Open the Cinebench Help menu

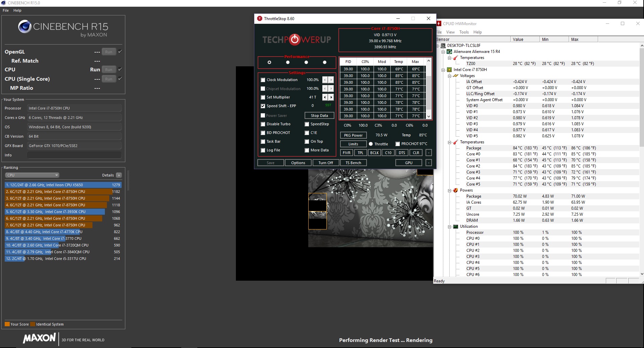click(x=17, y=10)
